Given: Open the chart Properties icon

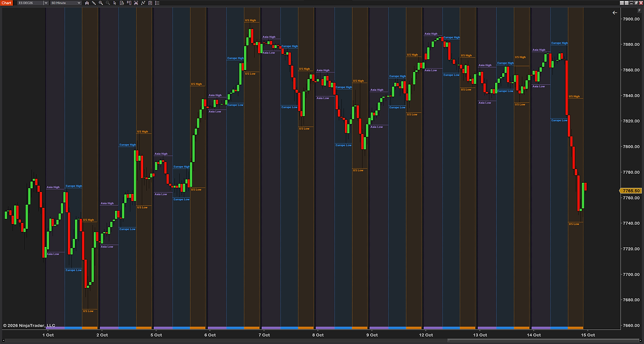Looking at the screenshot, I should point(150,3).
